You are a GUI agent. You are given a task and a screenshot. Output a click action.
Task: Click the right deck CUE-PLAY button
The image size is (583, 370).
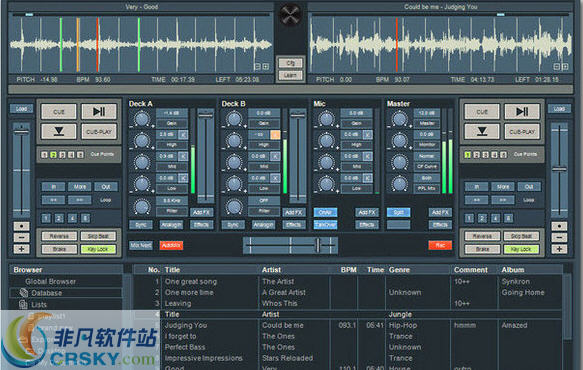pyautogui.click(x=522, y=131)
